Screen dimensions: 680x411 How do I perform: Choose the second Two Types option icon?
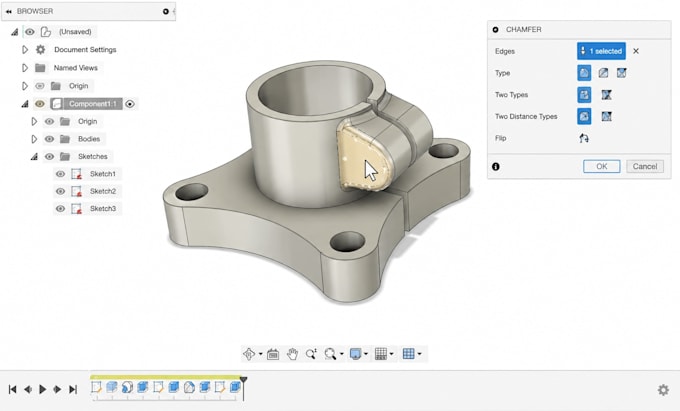click(606, 95)
